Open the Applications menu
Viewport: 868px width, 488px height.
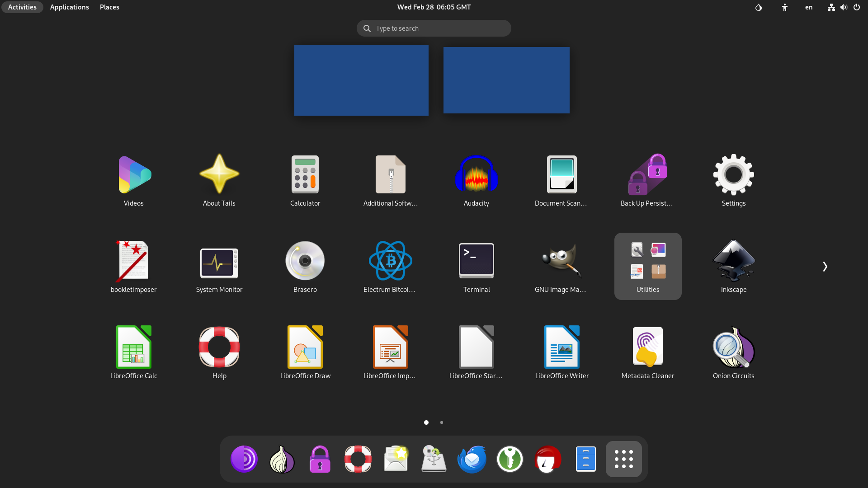(69, 7)
